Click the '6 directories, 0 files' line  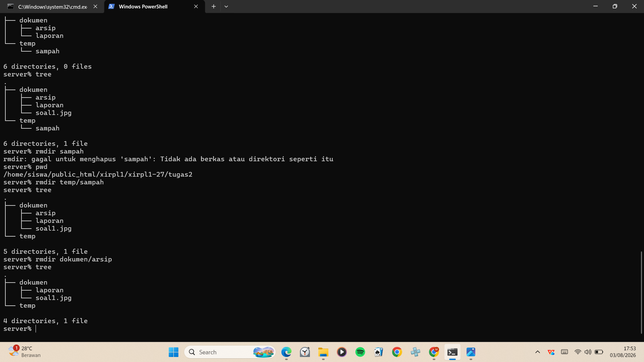coord(48,67)
